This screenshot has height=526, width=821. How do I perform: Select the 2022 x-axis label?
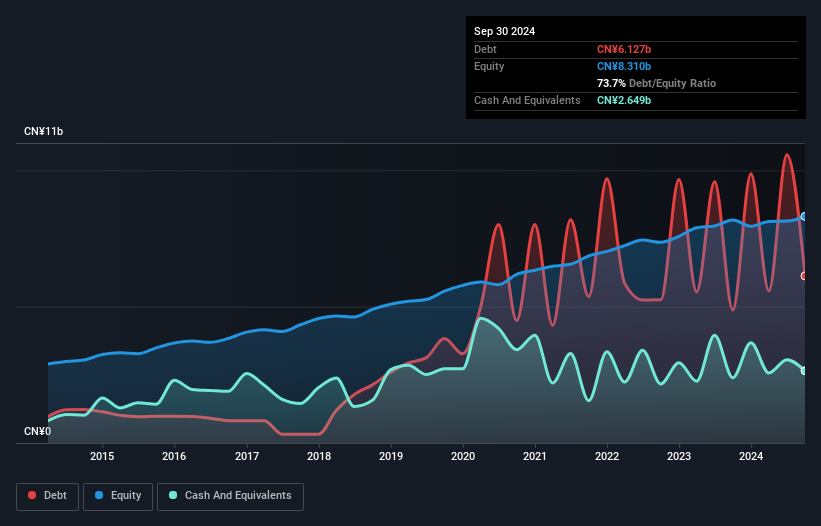coord(607,456)
